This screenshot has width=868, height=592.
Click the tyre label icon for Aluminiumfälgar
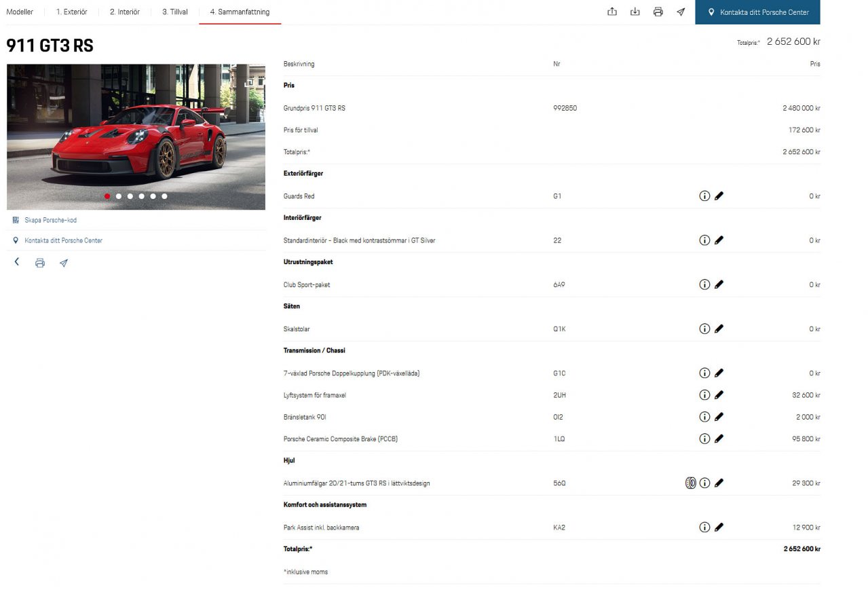click(x=690, y=483)
